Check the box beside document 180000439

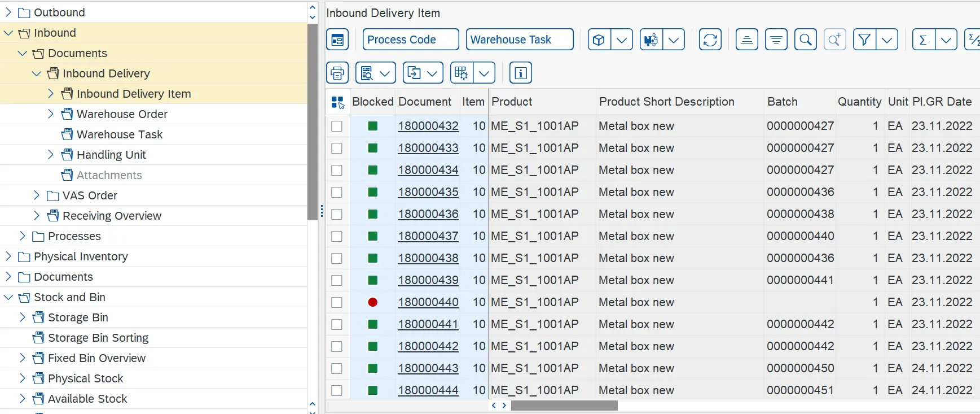pyautogui.click(x=337, y=280)
